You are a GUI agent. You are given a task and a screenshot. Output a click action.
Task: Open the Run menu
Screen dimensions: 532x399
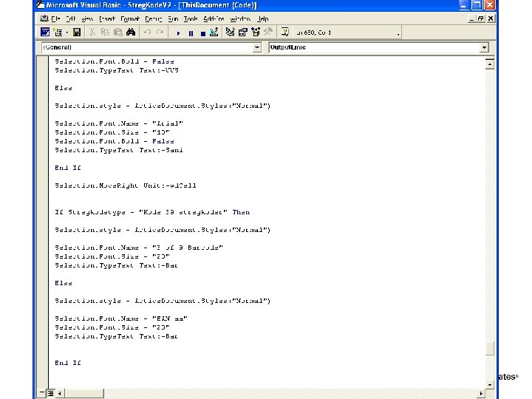coord(173,19)
